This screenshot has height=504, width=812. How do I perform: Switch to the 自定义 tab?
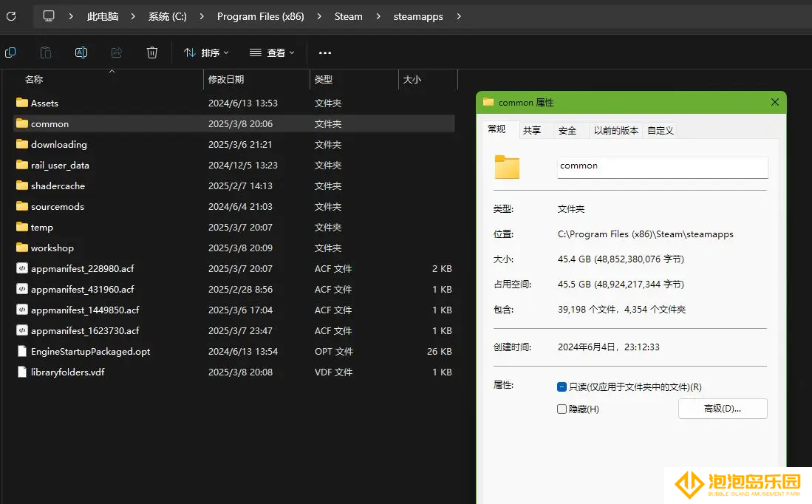(661, 131)
